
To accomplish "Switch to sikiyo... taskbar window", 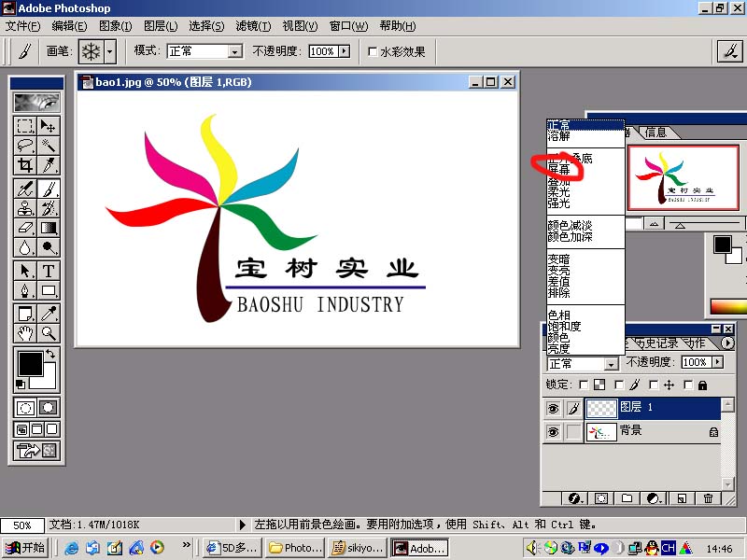I will pyautogui.click(x=358, y=548).
